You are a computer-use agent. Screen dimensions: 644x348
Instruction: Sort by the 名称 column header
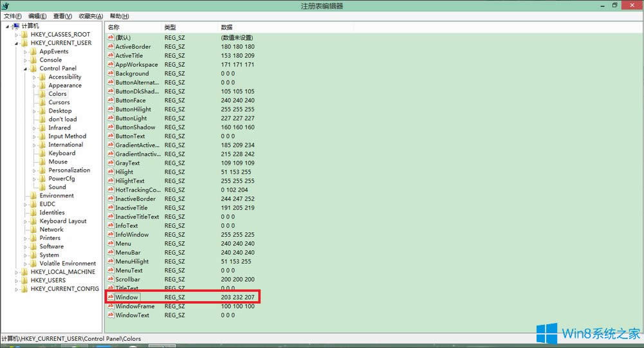[133, 27]
